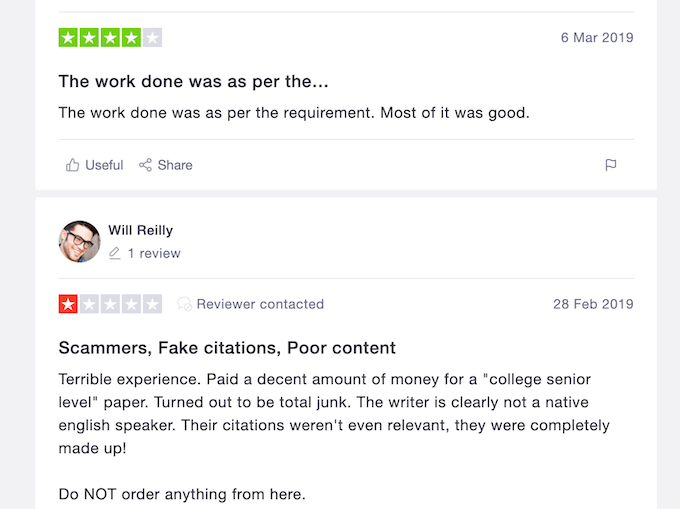This screenshot has width=680, height=509.
Task: Click the Reviewer contacted icon
Action: click(184, 304)
